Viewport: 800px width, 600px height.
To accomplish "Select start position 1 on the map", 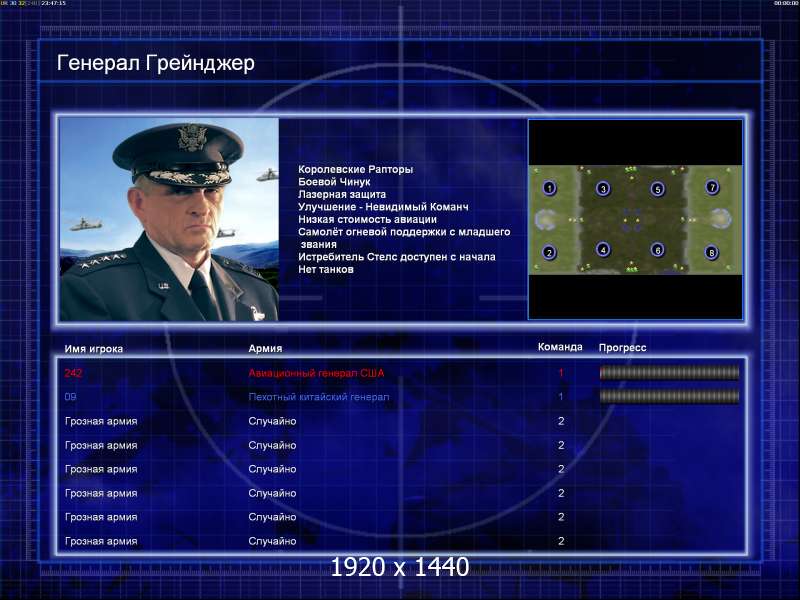I will click(549, 188).
